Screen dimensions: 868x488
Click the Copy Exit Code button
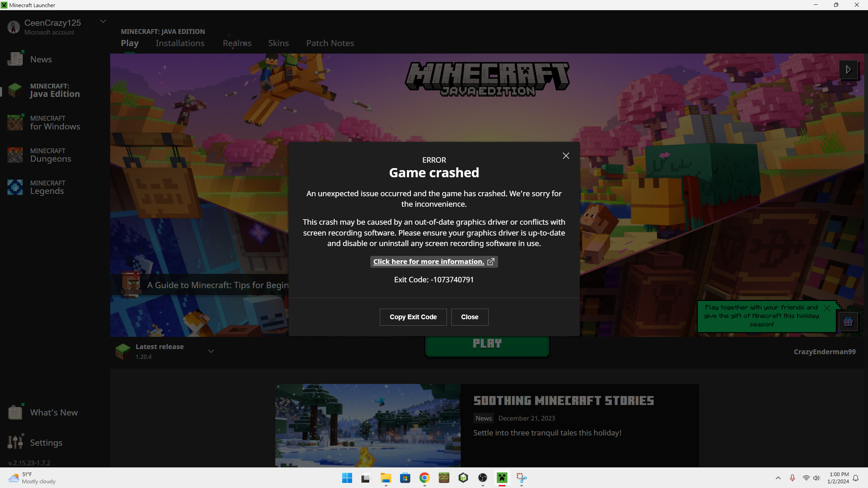tap(413, 317)
